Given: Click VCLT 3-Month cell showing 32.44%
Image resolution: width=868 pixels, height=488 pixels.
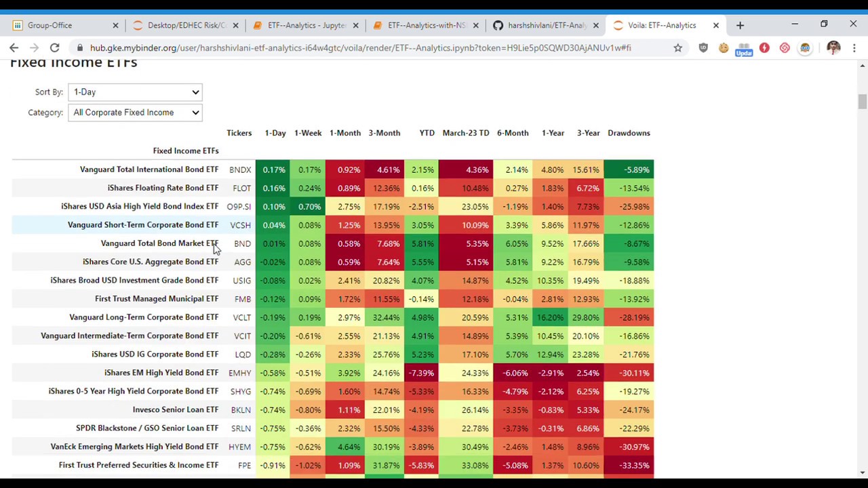Looking at the screenshot, I should click(386, 317).
